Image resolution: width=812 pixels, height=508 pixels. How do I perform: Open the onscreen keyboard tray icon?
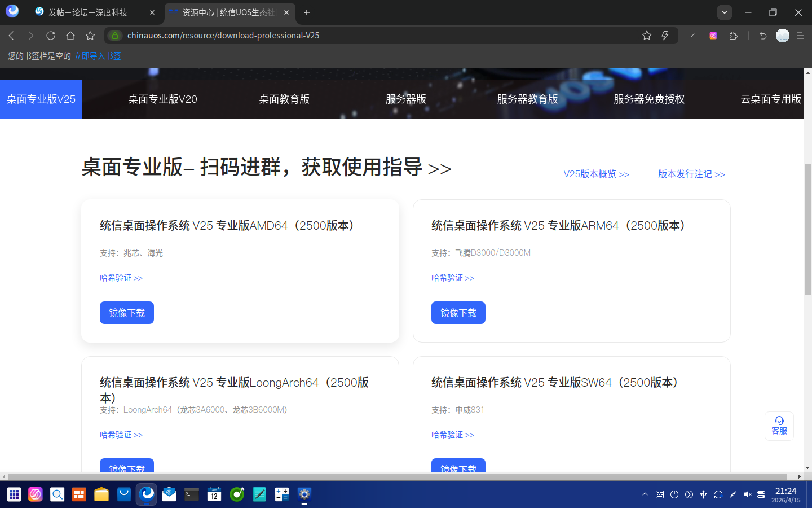[x=660, y=494]
